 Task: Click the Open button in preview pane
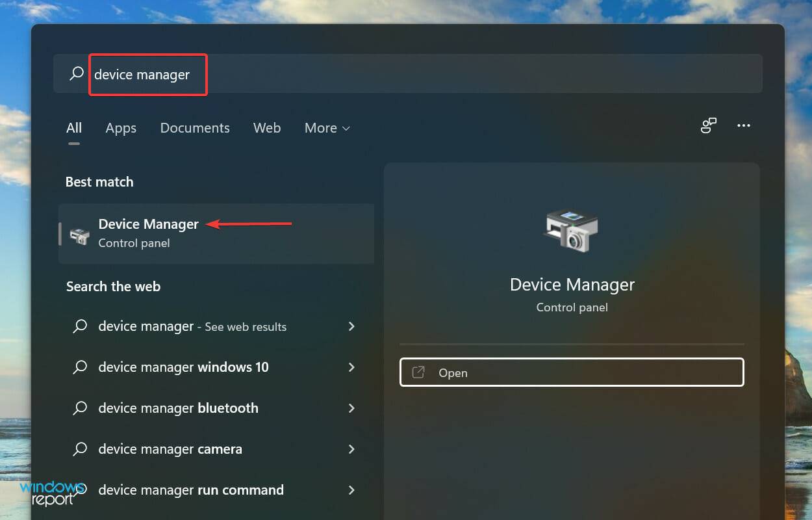pyautogui.click(x=572, y=372)
